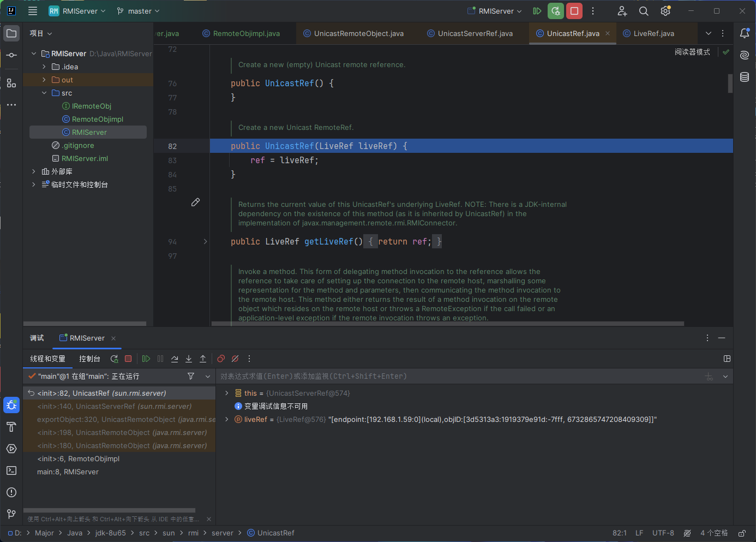Open the Services tool window
This screenshot has height=542, width=756.
click(x=11, y=449)
